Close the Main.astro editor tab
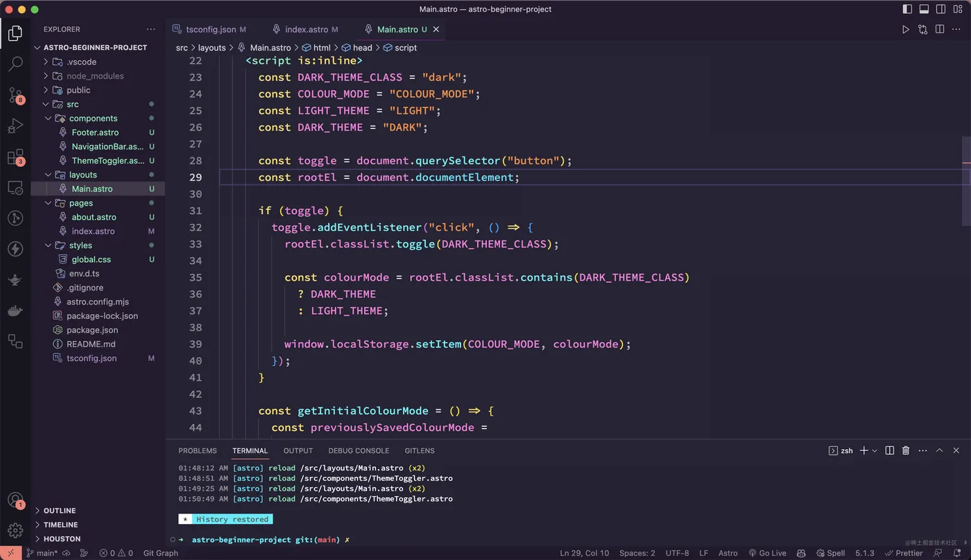The width and height of the screenshot is (971, 560). tap(436, 29)
